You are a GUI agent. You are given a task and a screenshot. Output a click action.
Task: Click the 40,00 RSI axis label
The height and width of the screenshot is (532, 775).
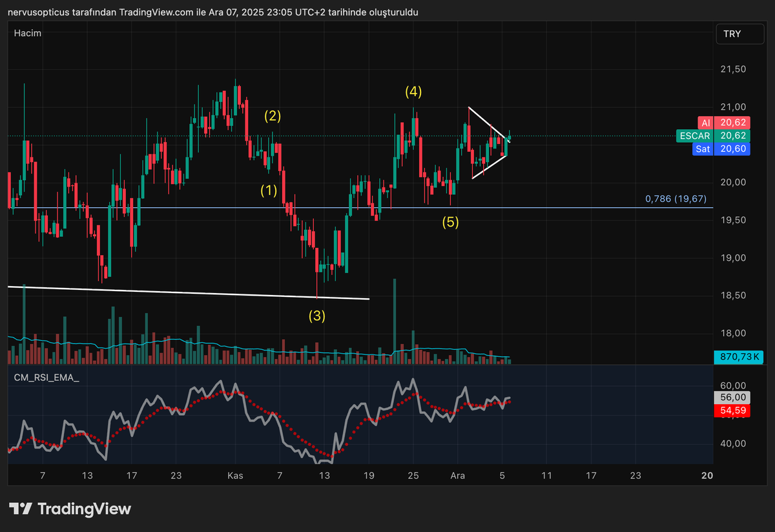pyautogui.click(x=733, y=444)
